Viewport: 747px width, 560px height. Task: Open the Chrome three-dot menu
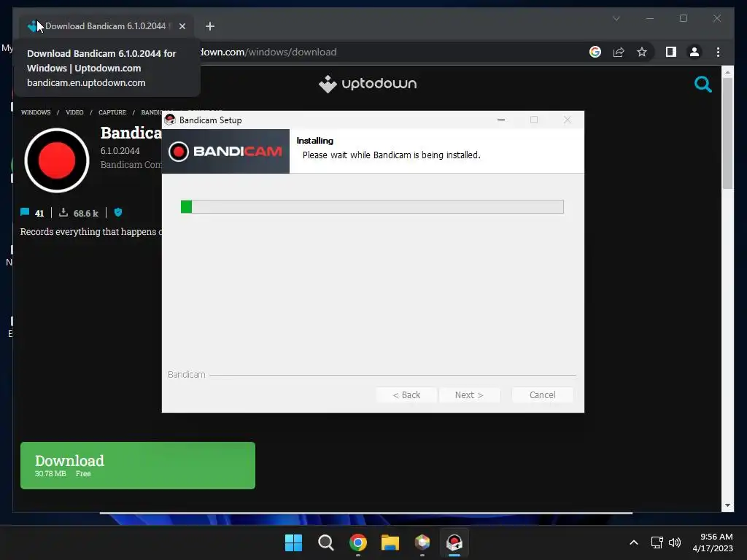point(718,52)
